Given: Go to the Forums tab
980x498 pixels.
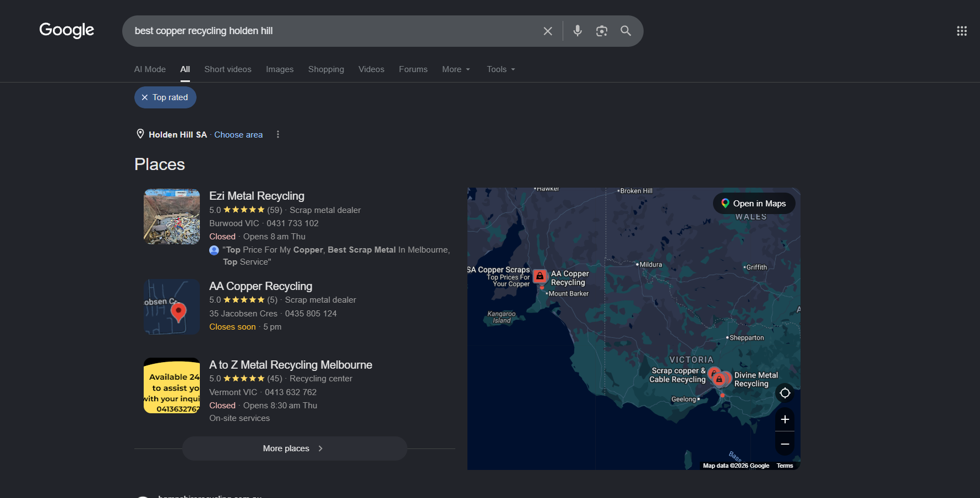Looking at the screenshot, I should coord(413,69).
